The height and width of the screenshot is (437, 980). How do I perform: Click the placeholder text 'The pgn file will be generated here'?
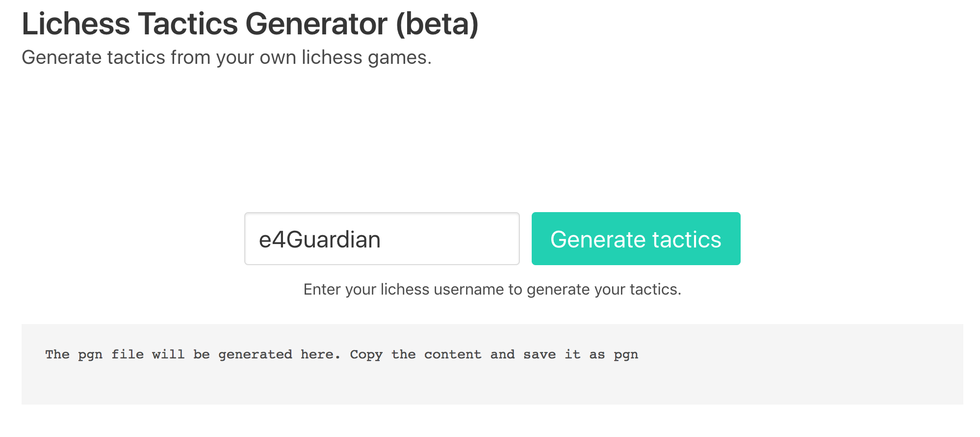click(x=193, y=355)
